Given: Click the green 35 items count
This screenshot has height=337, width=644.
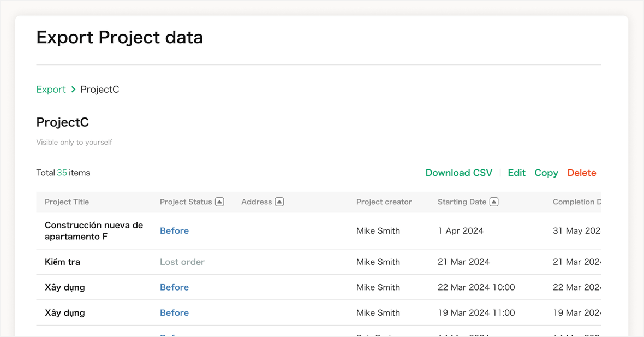Looking at the screenshot, I should pyautogui.click(x=62, y=173).
